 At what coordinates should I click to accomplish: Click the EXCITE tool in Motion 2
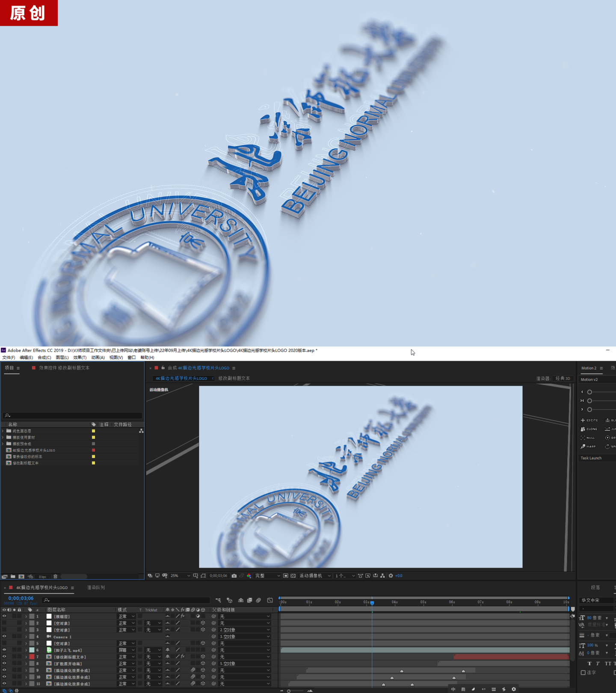click(589, 421)
